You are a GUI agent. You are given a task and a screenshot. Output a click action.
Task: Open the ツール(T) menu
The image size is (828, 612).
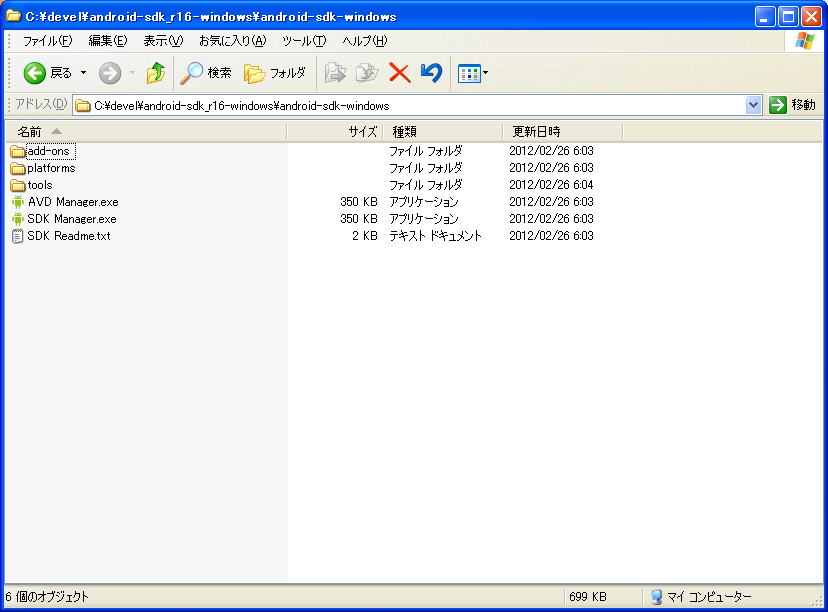(x=304, y=41)
